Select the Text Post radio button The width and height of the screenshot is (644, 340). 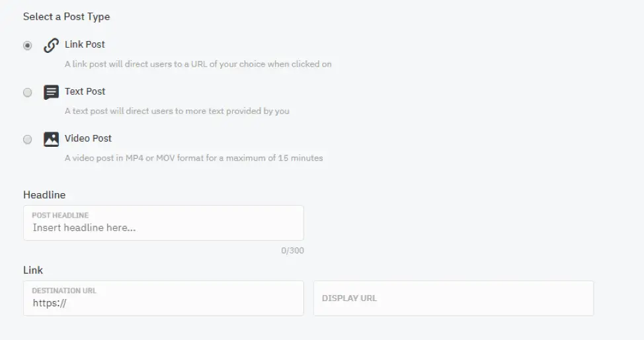point(28,92)
